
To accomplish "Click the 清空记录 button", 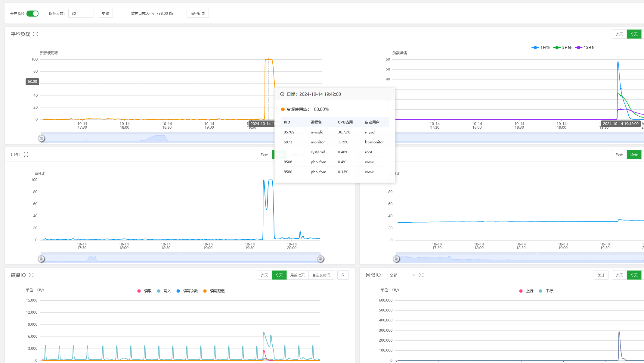I will tap(198, 13).
